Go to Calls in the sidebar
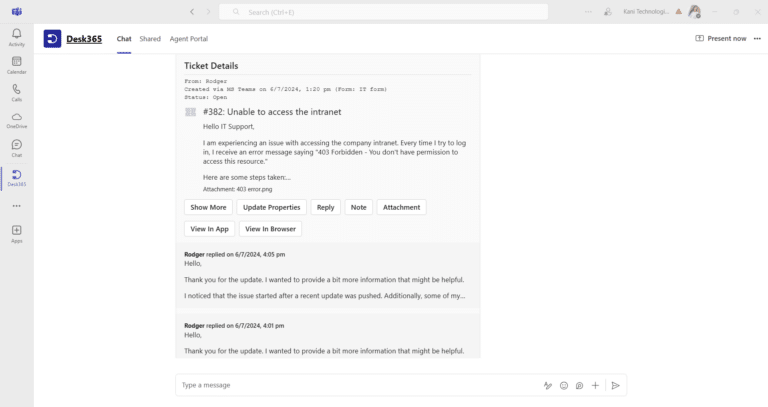Viewport: 768px width, 407px height. tap(17, 90)
